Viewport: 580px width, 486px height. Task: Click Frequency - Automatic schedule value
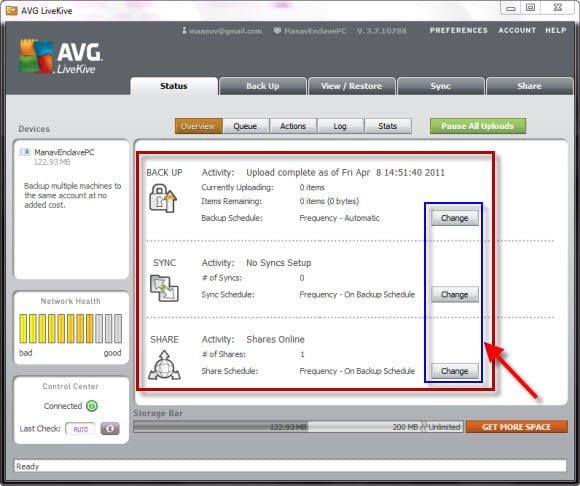coord(339,218)
